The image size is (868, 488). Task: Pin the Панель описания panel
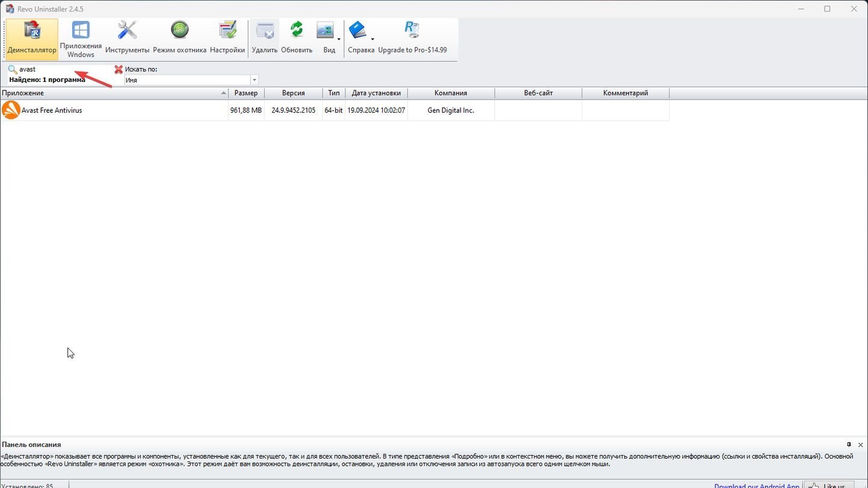click(849, 445)
